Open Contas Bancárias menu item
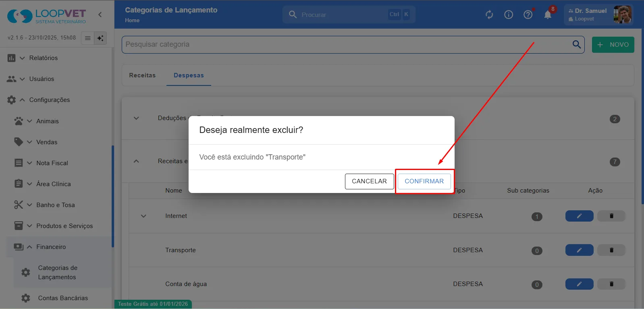The image size is (644, 309). pyautogui.click(x=63, y=298)
